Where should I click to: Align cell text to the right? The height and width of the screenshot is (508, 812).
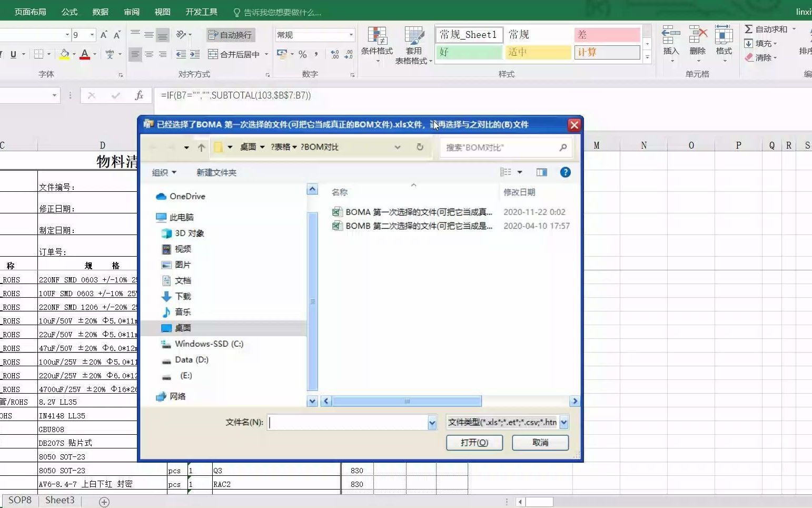pos(163,54)
